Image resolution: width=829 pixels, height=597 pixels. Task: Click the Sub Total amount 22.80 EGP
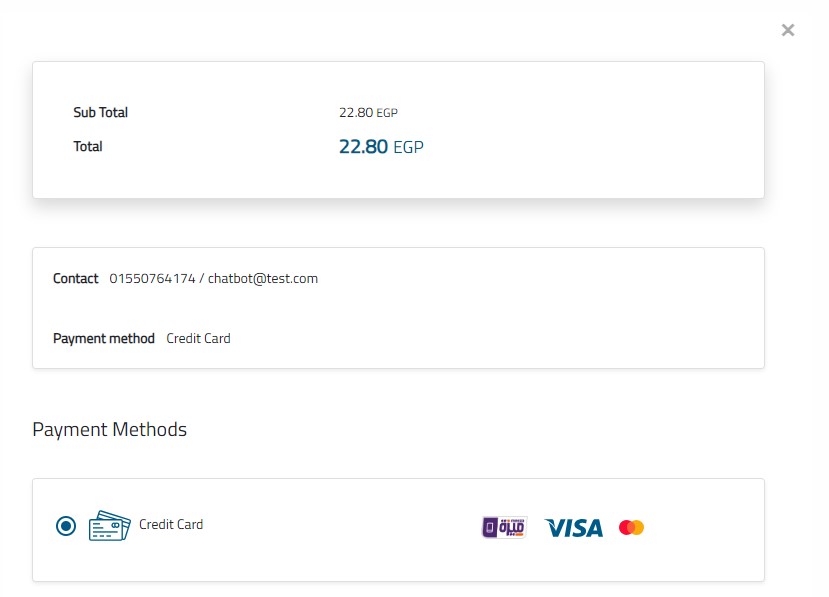coord(368,113)
